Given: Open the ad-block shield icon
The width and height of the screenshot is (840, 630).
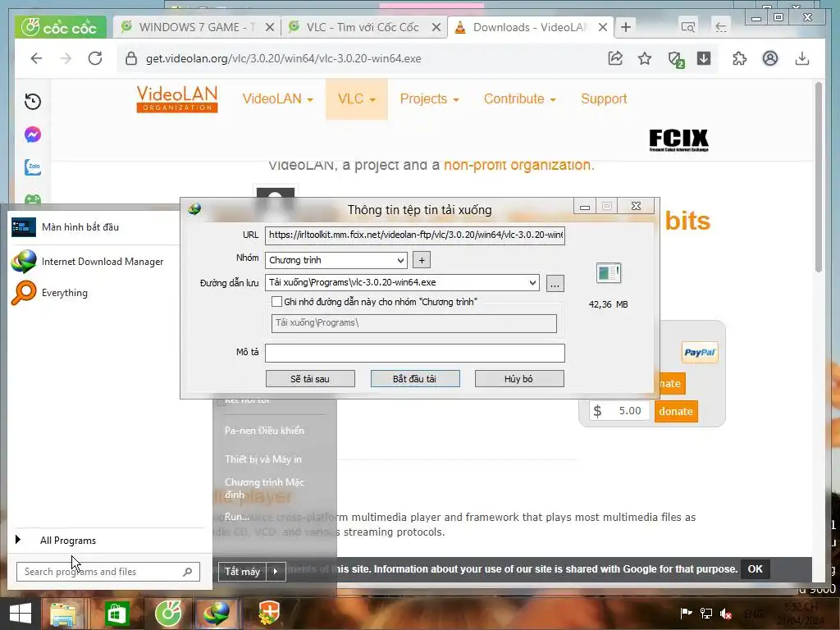Looking at the screenshot, I should [x=676, y=59].
